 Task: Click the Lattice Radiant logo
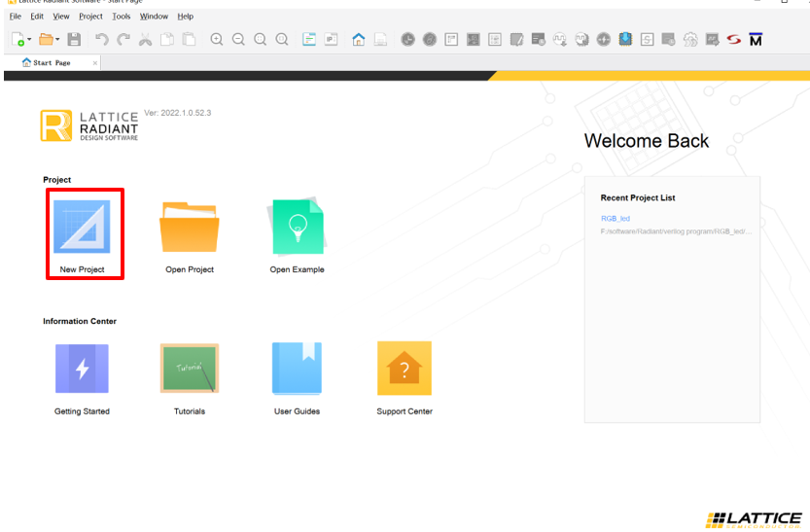click(x=89, y=125)
